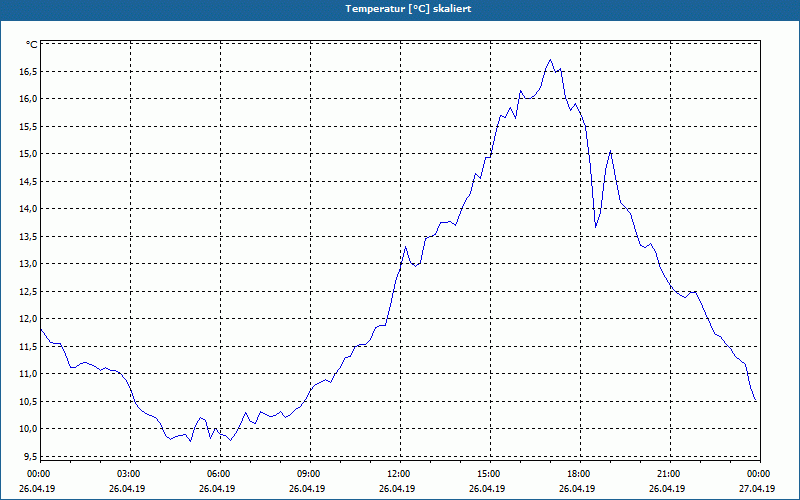Click the 14,0 y-axis label

(29, 209)
